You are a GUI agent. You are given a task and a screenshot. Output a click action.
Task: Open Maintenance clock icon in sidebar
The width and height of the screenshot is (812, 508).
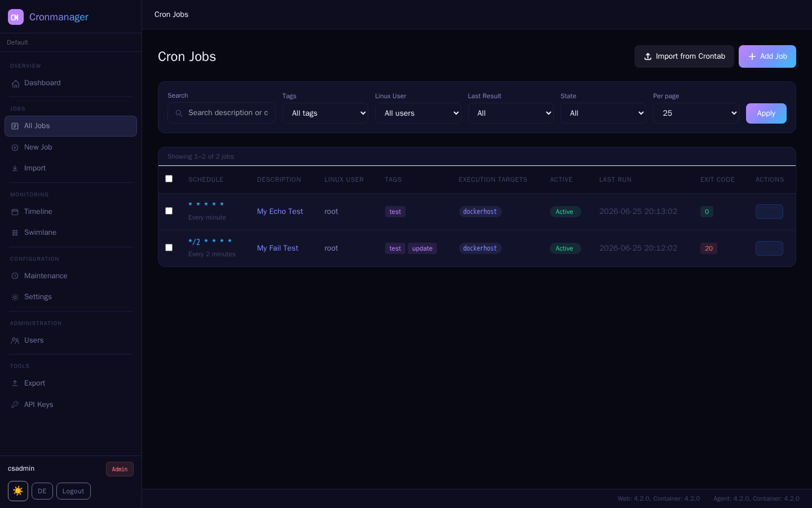point(15,276)
